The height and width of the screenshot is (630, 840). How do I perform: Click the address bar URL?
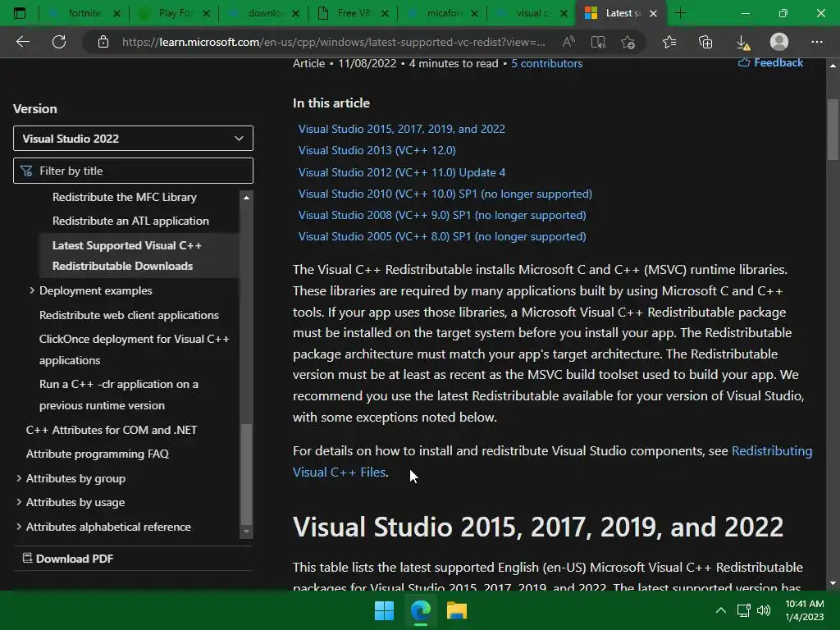click(x=333, y=42)
